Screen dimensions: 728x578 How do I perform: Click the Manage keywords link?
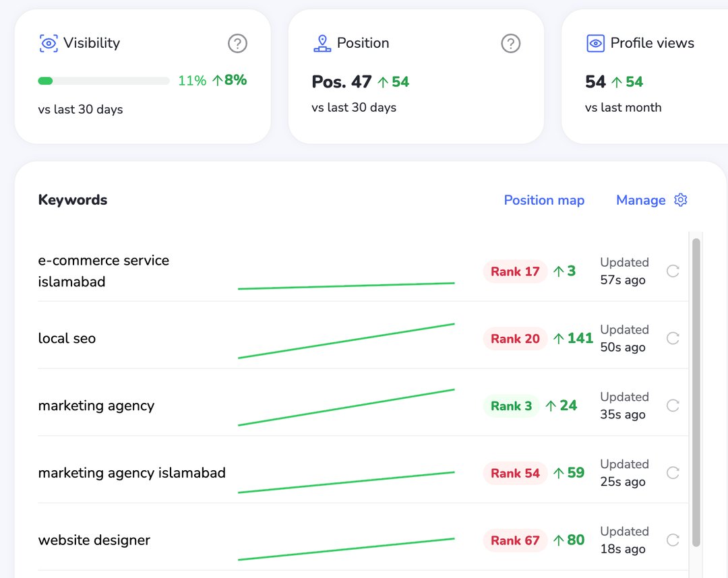(640, 200)
